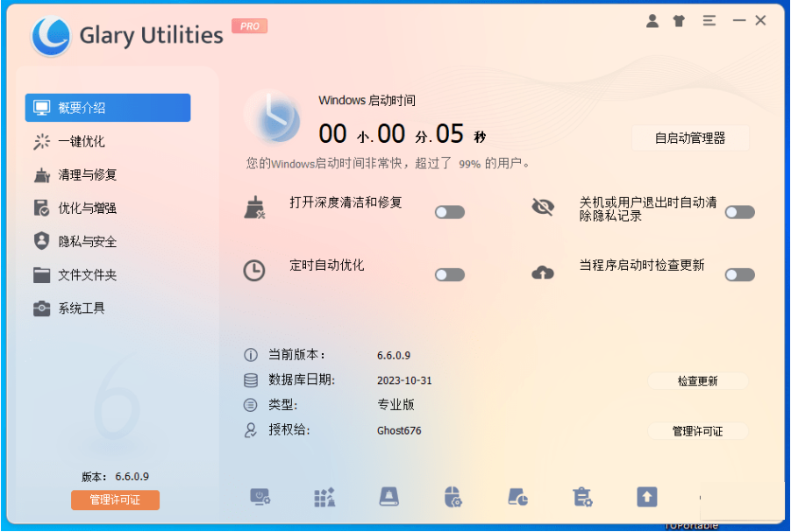This screenshot has height=532, width=791.
Task: Open the registry repair icon in bottom bar
Action: (x=324, y=497)
